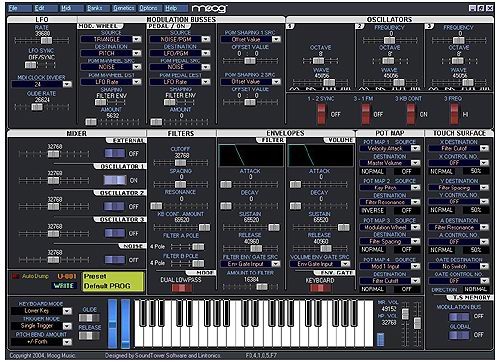Image resolution: width=500 pixels, height=362 pixels.
Task: Adjust the Filter Cutoff slider
Action: (x=181, y=163)
